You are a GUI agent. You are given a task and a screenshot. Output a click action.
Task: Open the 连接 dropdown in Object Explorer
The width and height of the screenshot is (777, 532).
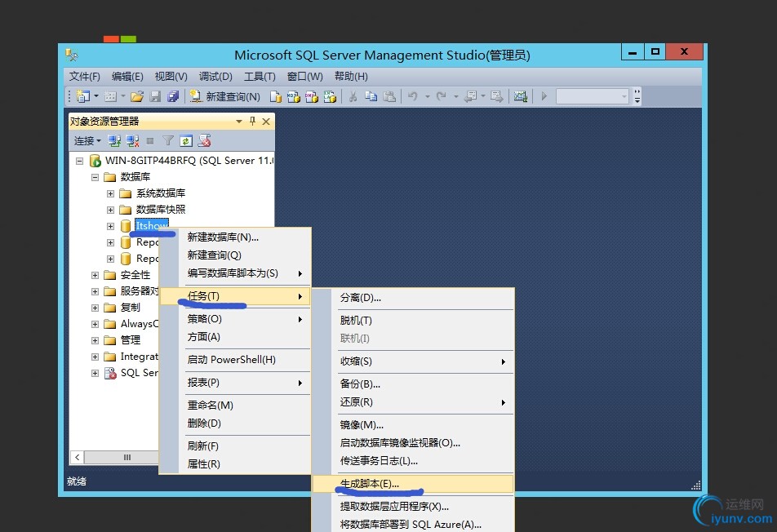click(x=87, y=141)
